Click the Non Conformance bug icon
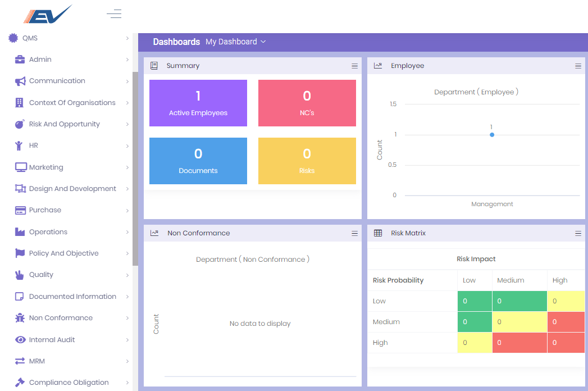 20,318
